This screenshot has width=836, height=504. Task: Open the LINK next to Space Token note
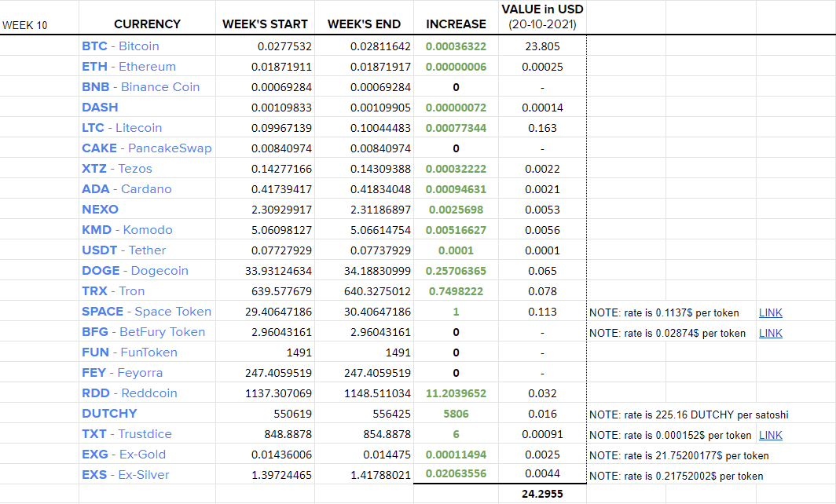point(771,312)
